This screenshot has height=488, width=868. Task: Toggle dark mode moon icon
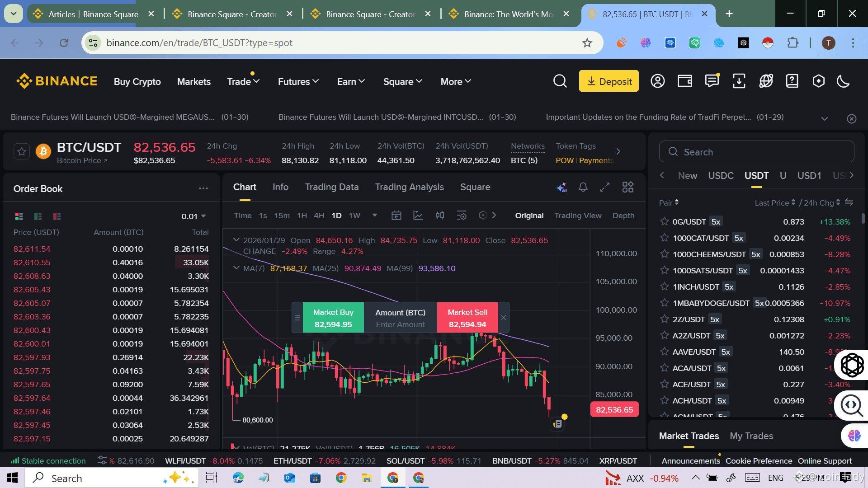pos(843,81)
